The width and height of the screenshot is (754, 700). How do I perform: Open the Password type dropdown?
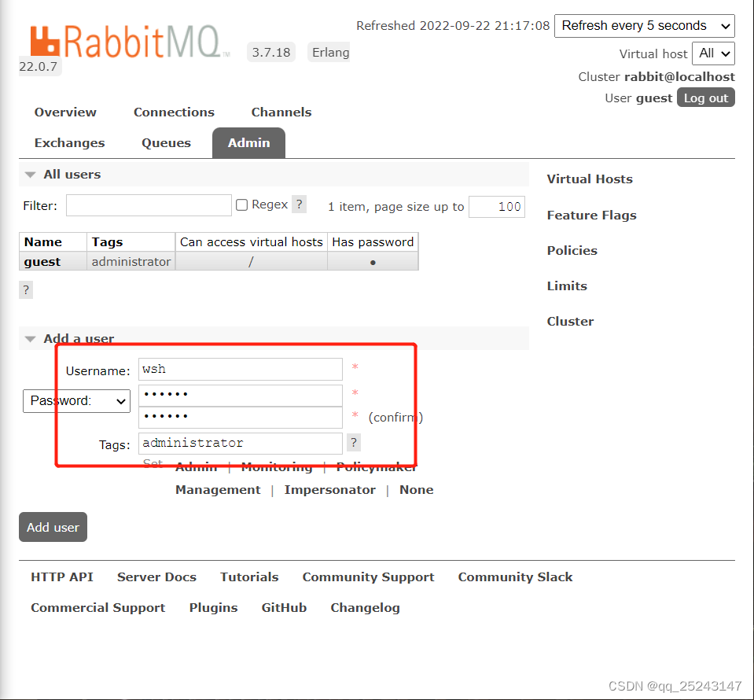[75, 401]
